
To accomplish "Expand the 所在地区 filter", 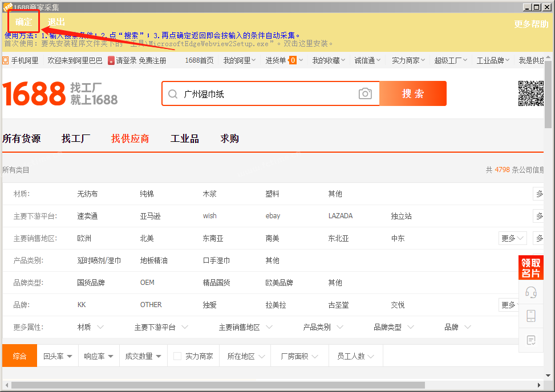I will [245, 356].
